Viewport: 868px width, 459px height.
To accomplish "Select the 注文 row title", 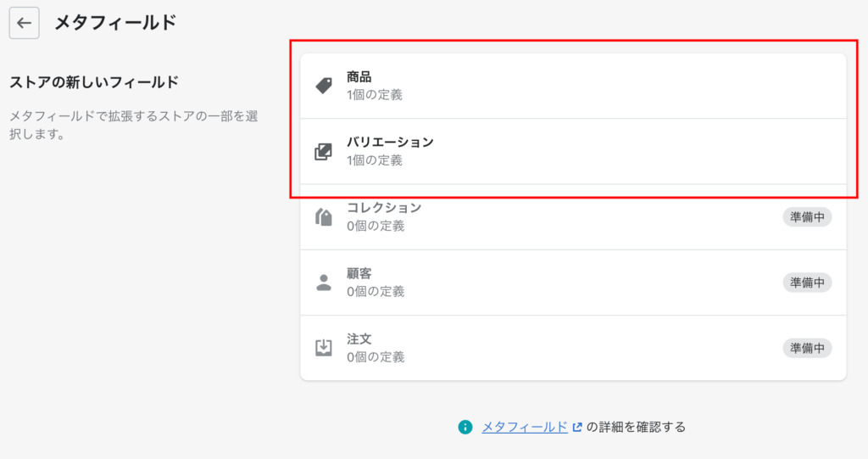I will (359, 339).
